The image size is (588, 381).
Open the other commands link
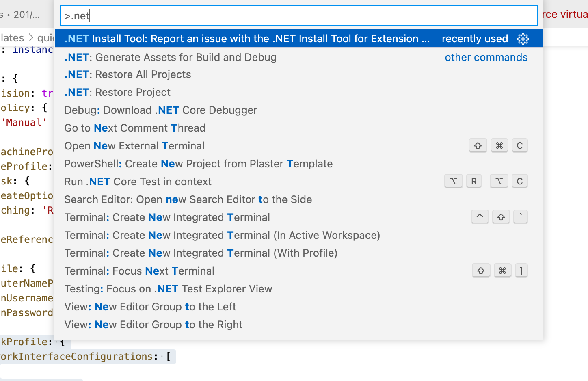point(486,57)
